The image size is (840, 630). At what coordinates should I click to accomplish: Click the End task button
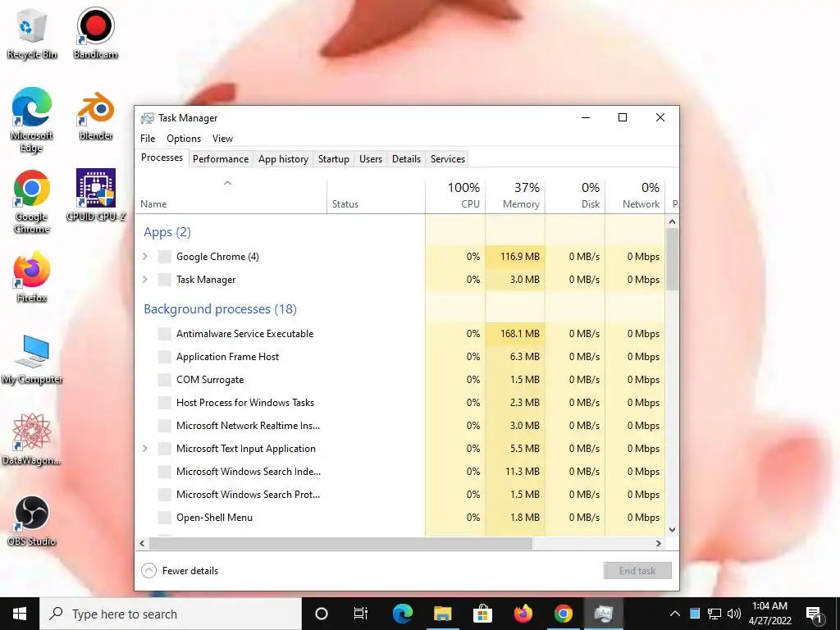point(637,571)
